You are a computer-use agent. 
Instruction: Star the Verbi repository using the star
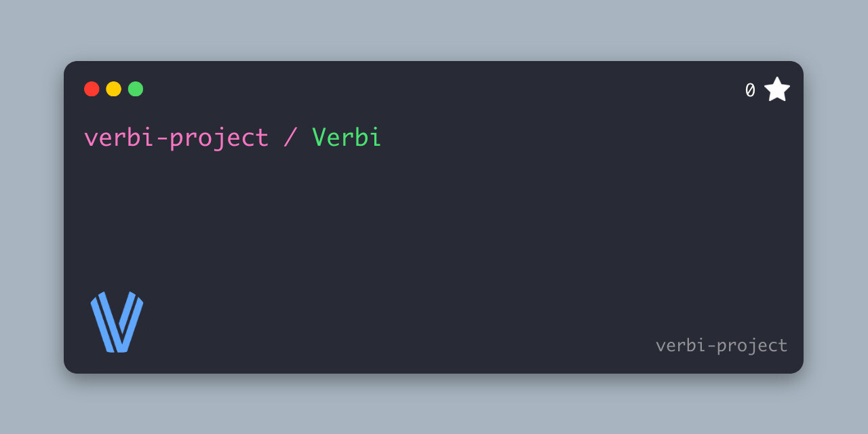[777, 90]
